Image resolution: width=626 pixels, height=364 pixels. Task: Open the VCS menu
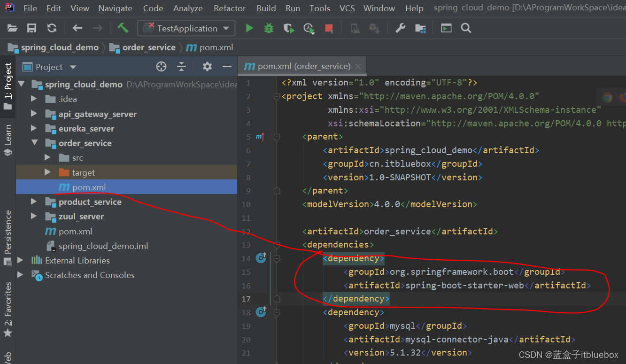tap(347, 8)
